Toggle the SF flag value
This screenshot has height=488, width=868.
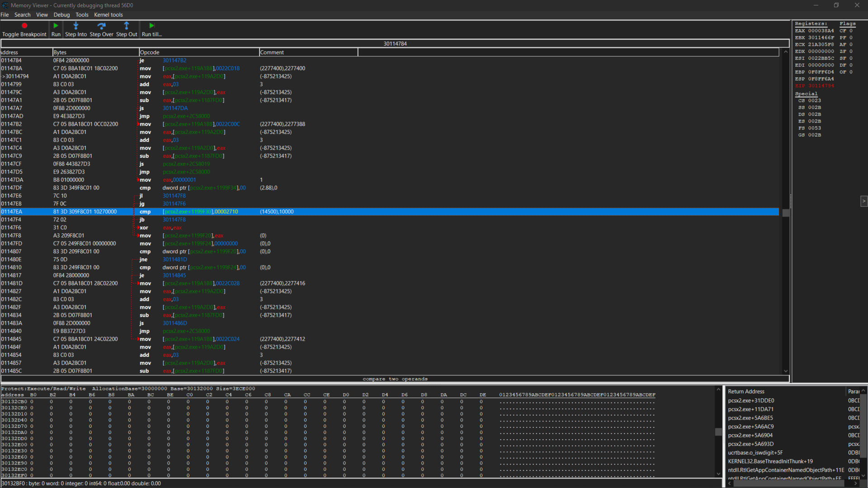click(x=850, y=58)
